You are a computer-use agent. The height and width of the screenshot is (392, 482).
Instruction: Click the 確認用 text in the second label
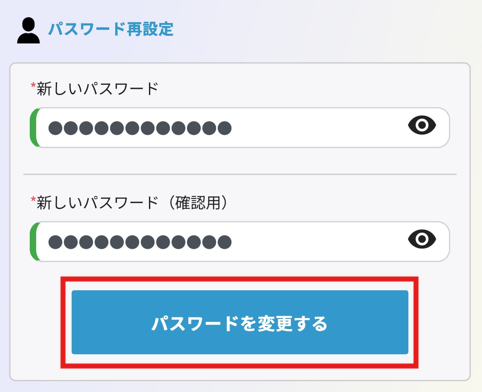point(198,203)
